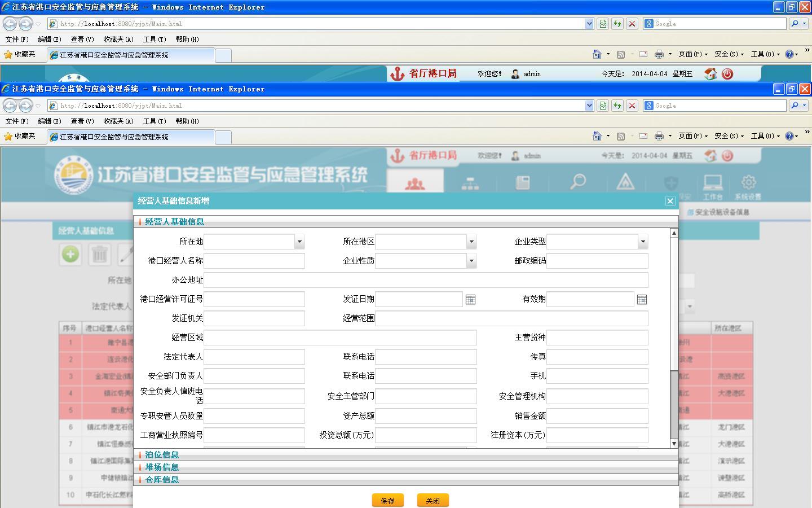Click the IE refresh page icon

coord(617,106)
